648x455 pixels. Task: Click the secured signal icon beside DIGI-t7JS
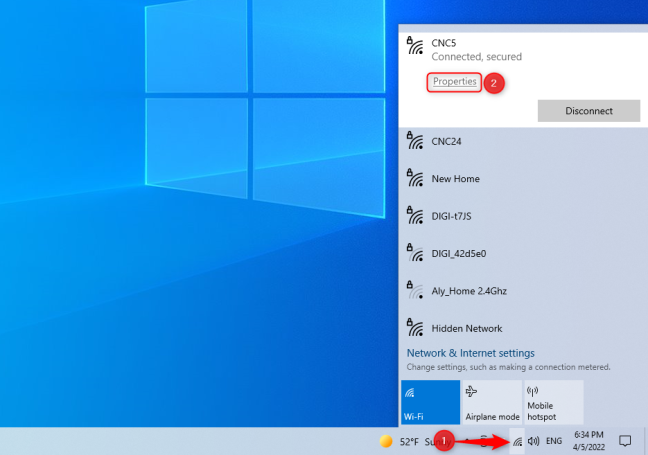point(415,215)
